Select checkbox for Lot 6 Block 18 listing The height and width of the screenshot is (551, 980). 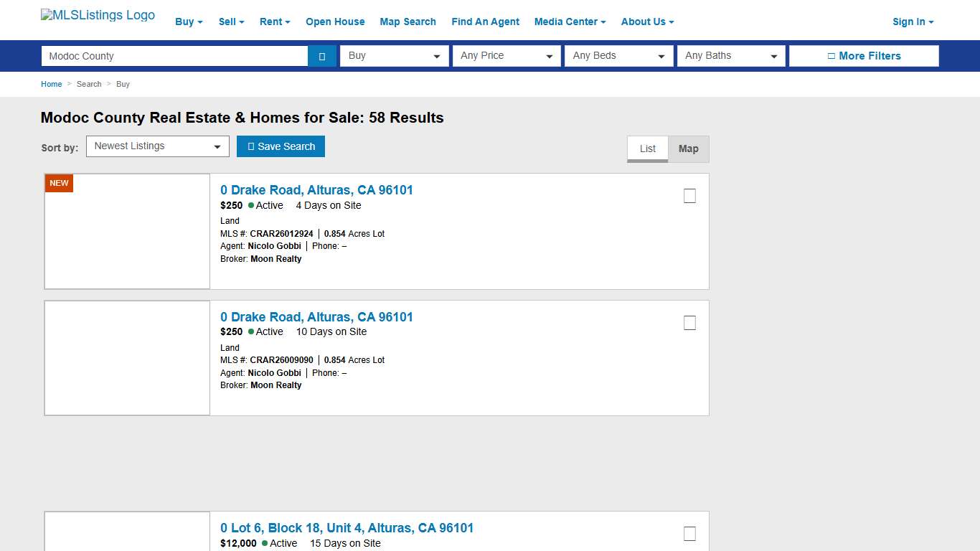[689, 533]
